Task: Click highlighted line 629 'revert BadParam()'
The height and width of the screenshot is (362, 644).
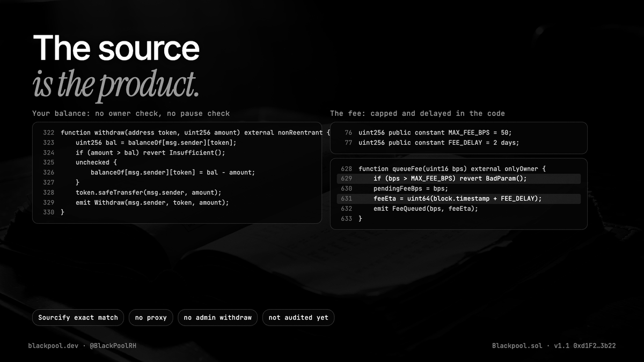Action: 458,179
